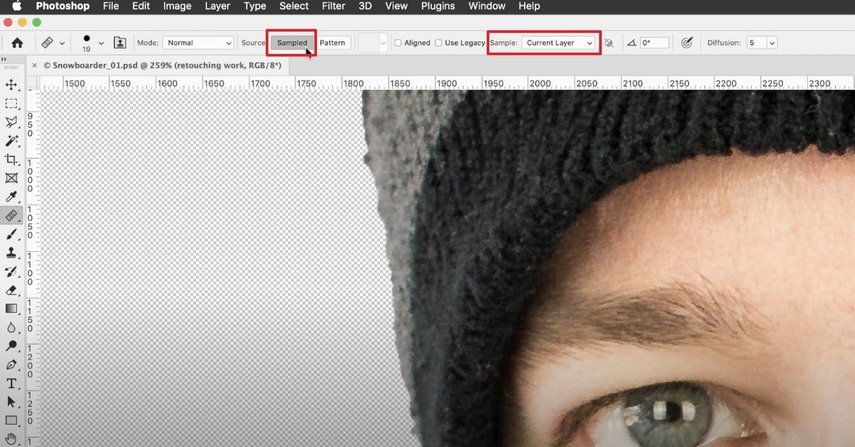Enable the Use Legacy checkbox

tap(439, 43)
